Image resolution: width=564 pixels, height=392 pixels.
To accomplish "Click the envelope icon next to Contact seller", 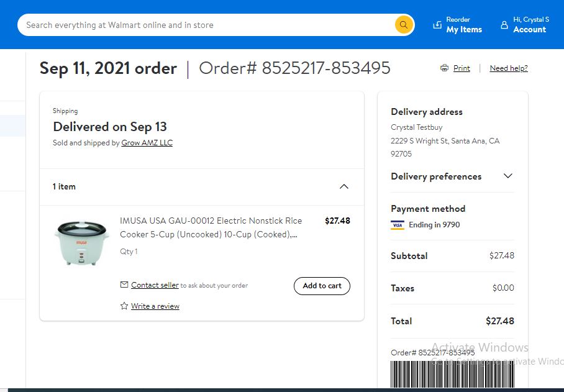I will pos(124,285).
